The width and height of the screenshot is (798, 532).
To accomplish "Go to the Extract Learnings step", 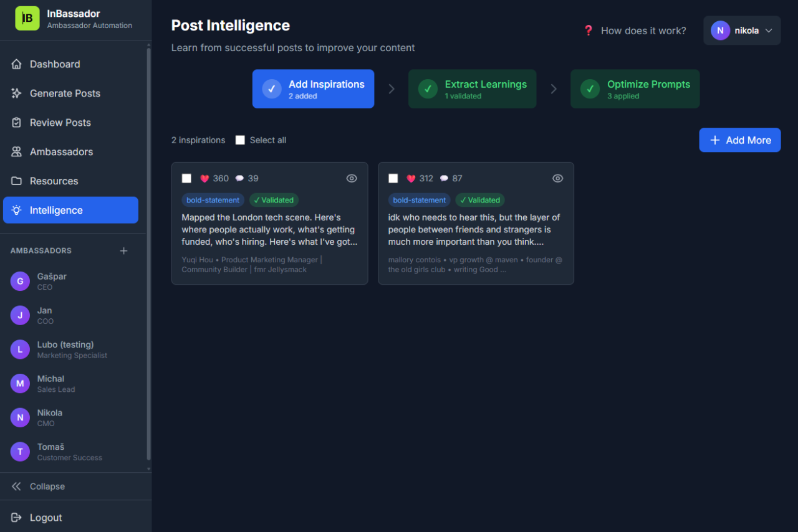I will pyautogui.click(x=472, y=89).
